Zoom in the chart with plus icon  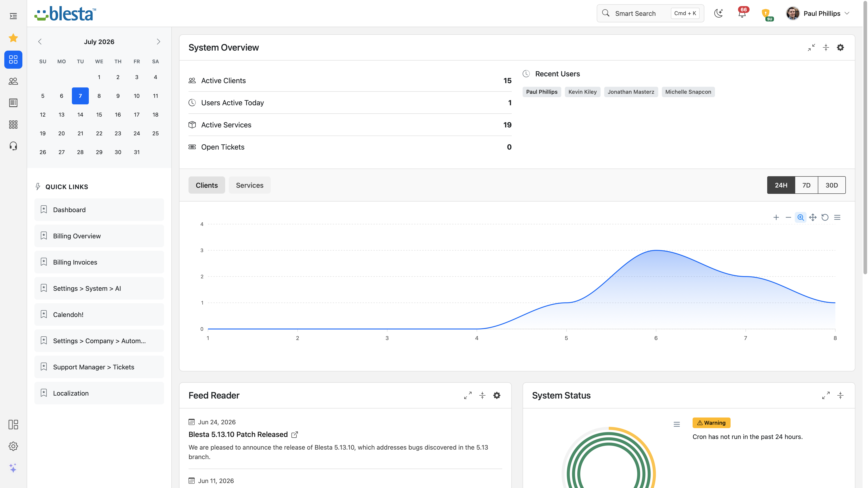tap(776, 217)
